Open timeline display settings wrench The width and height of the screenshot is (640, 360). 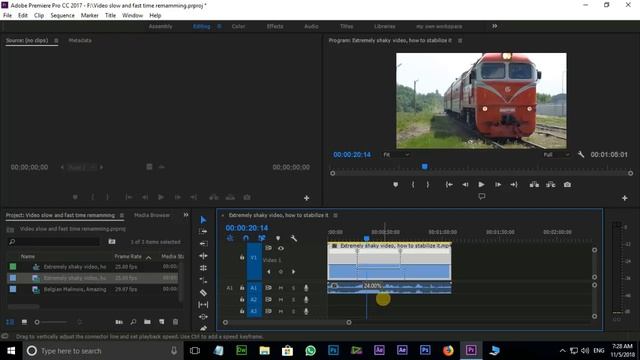click(293, 238)
